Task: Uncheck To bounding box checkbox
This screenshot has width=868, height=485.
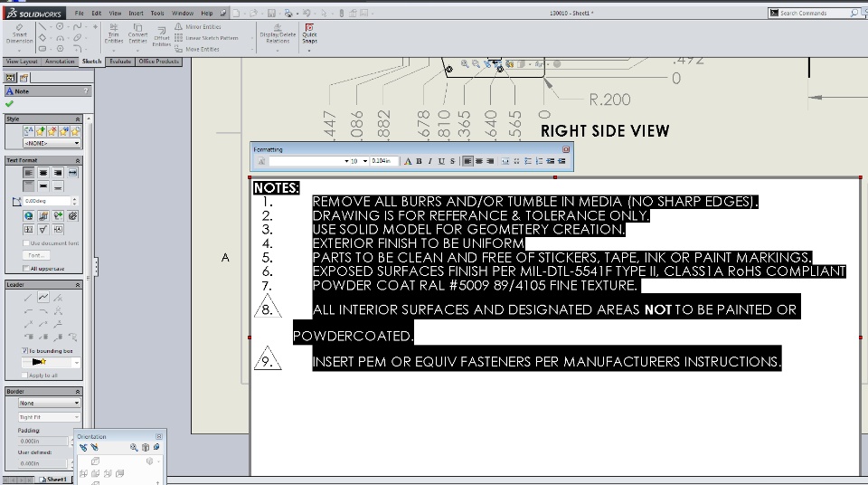Action: click(x=25, y=350)
